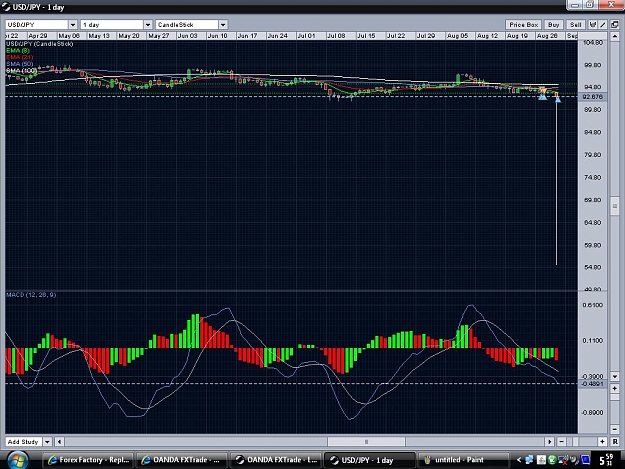625x469 pixels.
Task: Click the Sell button
Action: pos(575,25)
